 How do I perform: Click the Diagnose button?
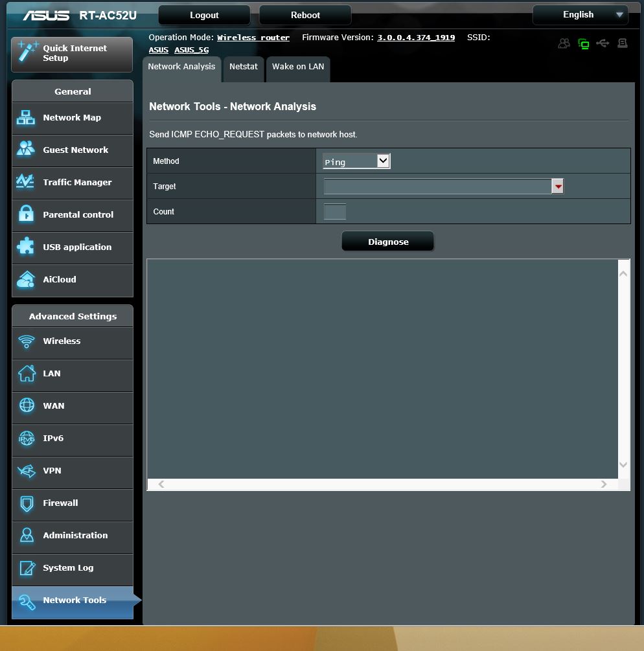[x=388, y=242]
